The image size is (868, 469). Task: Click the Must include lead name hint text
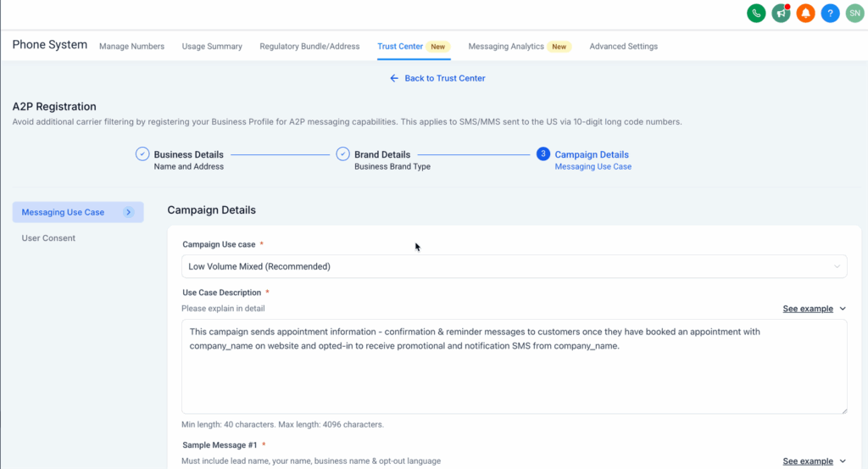click(311, 461)
